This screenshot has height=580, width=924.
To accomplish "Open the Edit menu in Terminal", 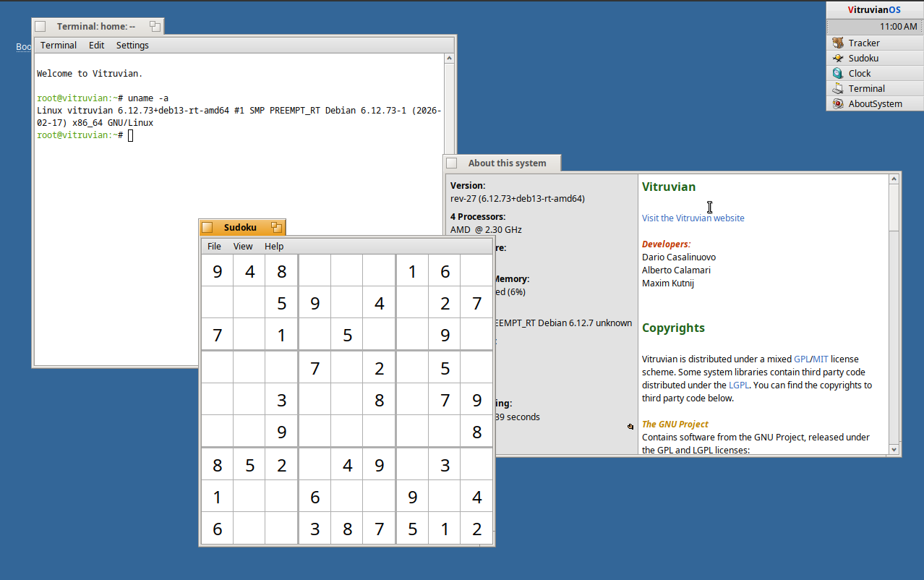I will [97, 46].
